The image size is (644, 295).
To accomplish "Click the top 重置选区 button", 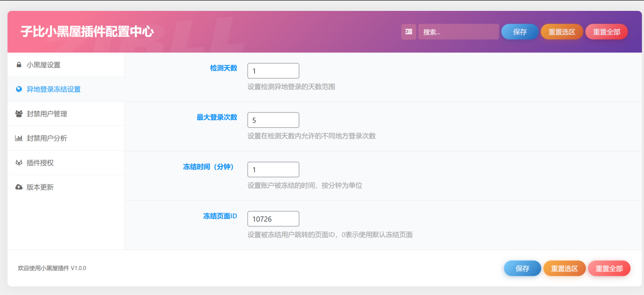I will click(x=562, y=32).
